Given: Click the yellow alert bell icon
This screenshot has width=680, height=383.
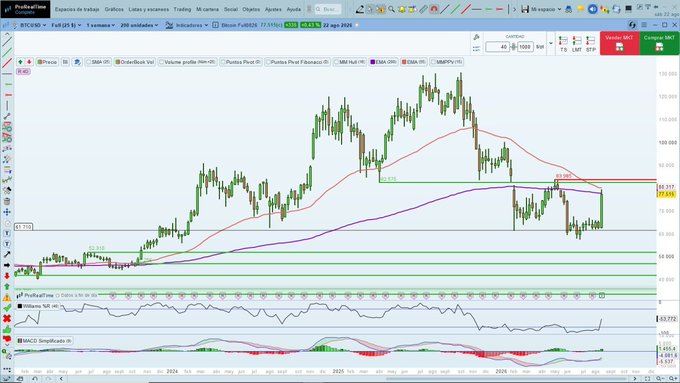Looking at the screenshot, I should point(402,9).
